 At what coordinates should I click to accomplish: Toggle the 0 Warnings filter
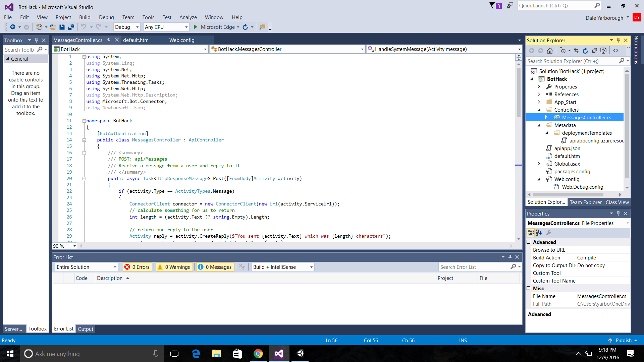pyautogui.click(x=174, y=267)
